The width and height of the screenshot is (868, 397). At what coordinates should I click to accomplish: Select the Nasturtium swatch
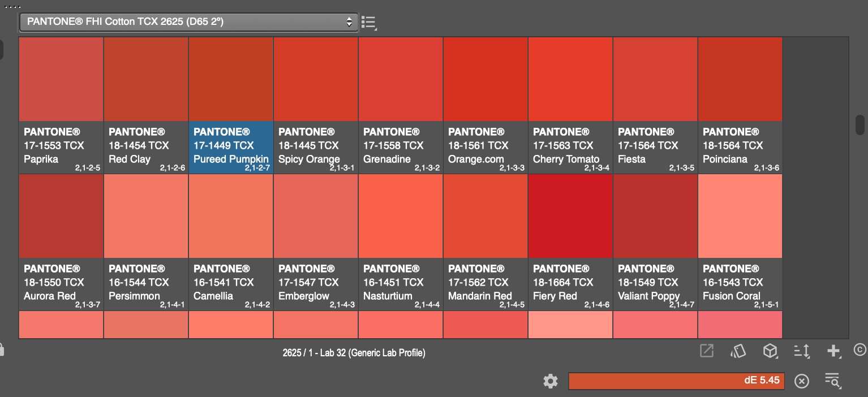(401, 216)
